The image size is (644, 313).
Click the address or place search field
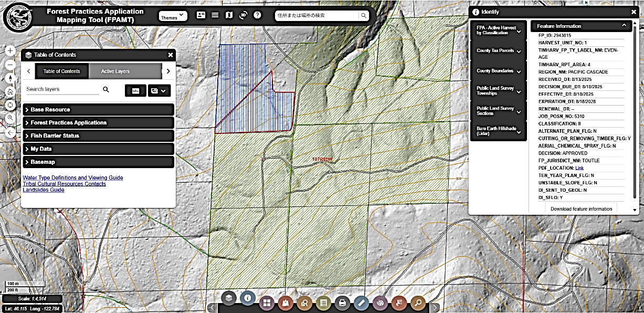pos(316,16)
